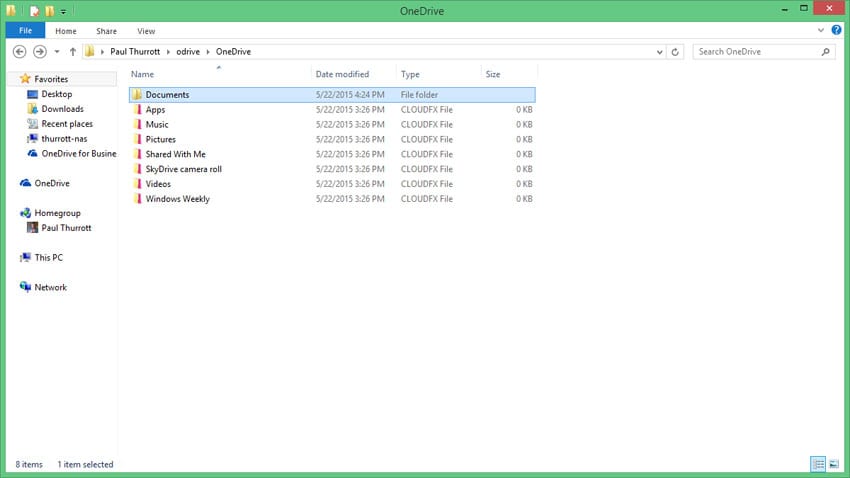
Task: Expand the chevron after Paul Thurrott breadcrumb
Action: (x=168, y=51)
